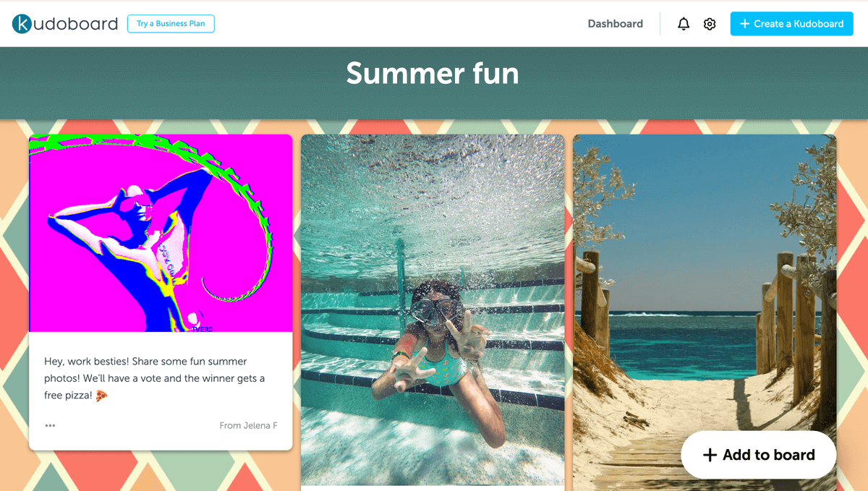Open the beach boardwalk photo post
This screenshot has width=868, height=491.
click(705, 289)
